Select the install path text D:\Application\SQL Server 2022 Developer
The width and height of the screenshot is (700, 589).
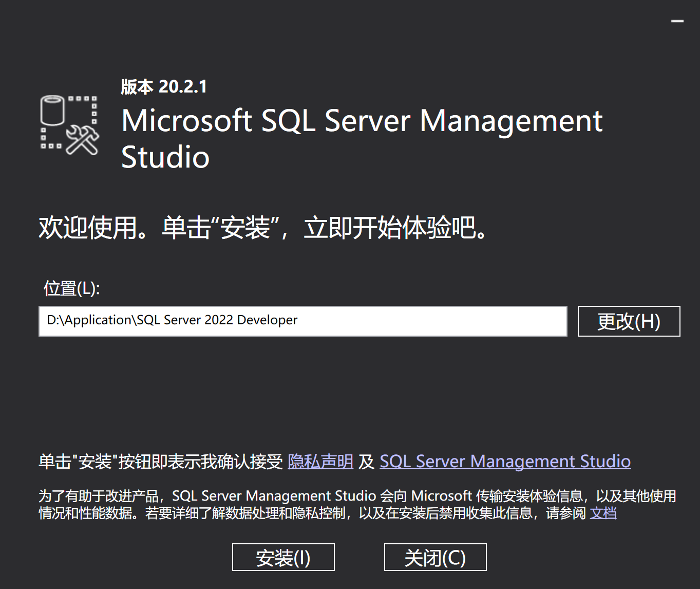pos(172,320)
